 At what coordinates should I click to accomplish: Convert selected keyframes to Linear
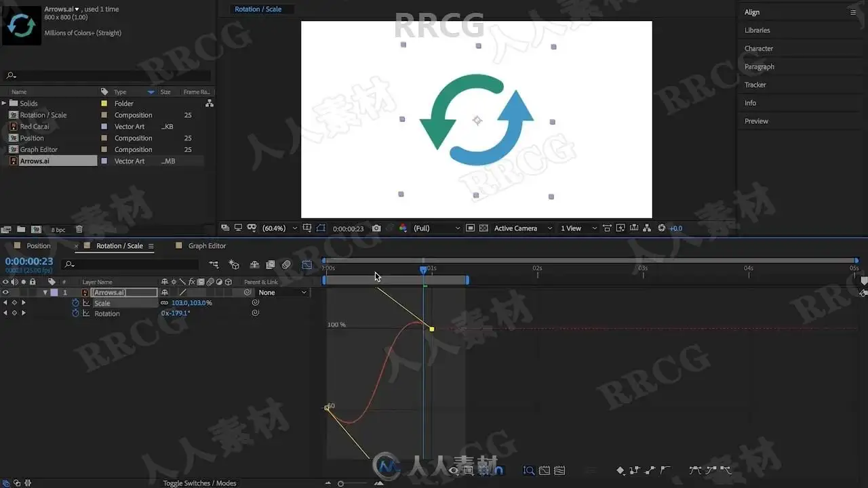(650, 470)
